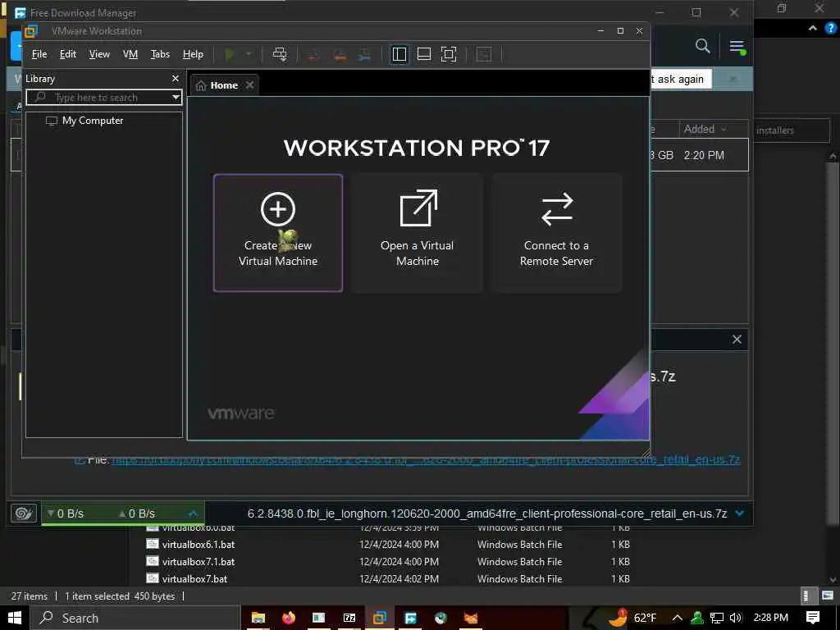Open Firefox from taskbar
The width and height of the screenshot is (840, 630).
(289, 618)
